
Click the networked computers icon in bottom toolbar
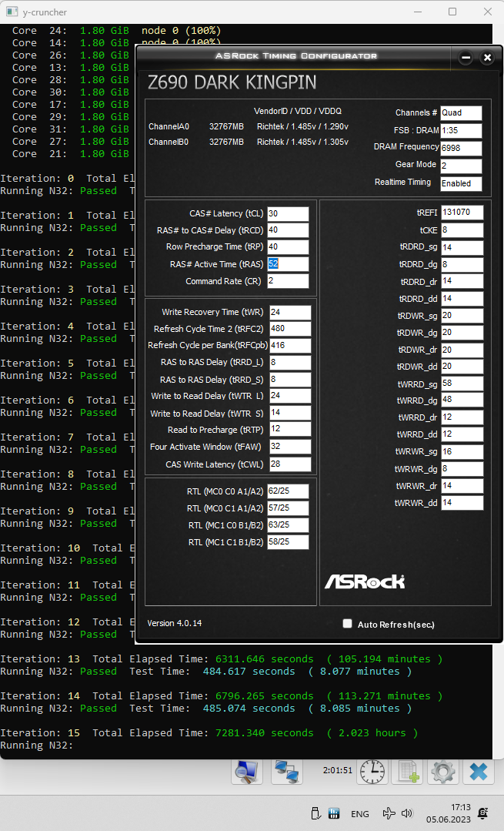[286, 771]
